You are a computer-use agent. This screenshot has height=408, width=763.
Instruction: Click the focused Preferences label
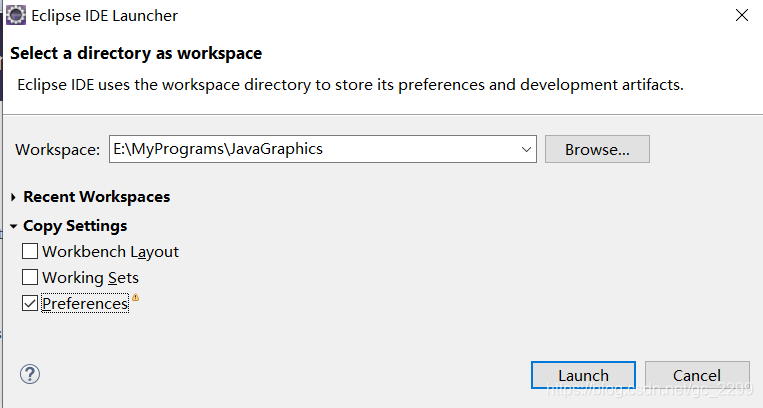85,303
